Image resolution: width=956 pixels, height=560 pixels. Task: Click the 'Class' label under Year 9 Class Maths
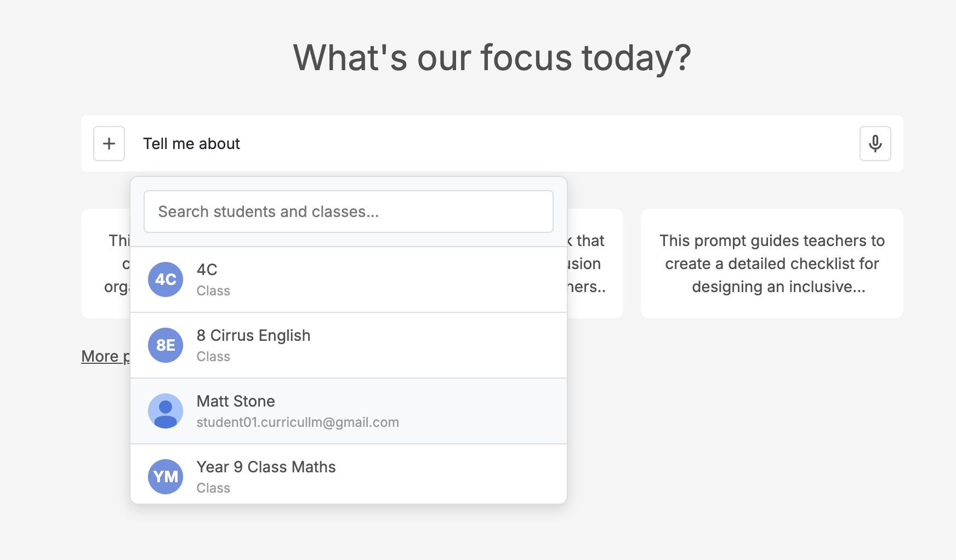click(x=213, y=488)
